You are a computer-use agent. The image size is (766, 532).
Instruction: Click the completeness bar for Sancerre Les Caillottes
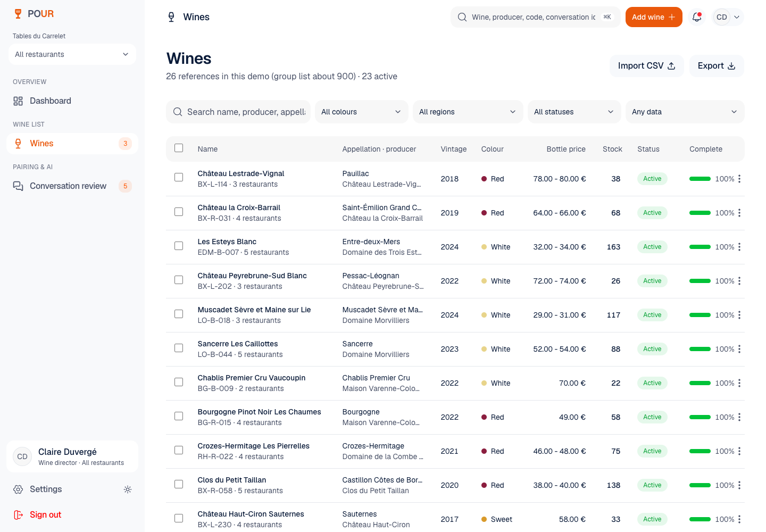point(700,349)
